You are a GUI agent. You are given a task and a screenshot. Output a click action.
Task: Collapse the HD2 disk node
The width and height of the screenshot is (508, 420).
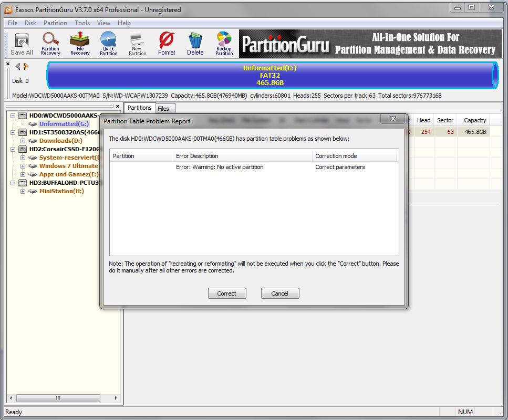(x=13, y=149)
